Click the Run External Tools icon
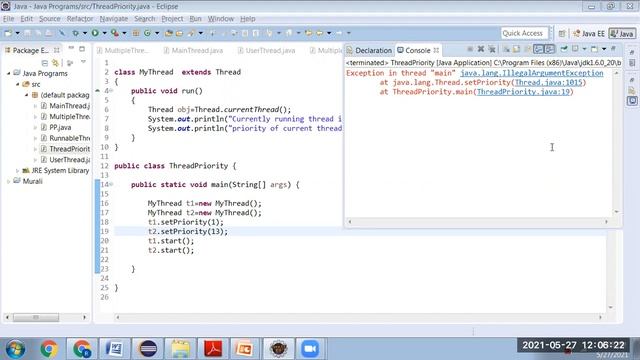This screenshot has width=640, height=360. 115,33
